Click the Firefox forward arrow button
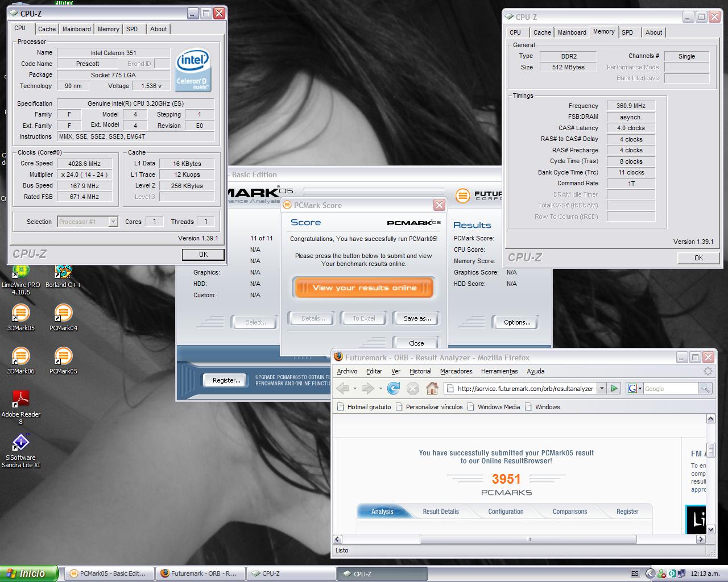Image resolution: width=728 pixels, height=582 pixels. pos(367,388)
